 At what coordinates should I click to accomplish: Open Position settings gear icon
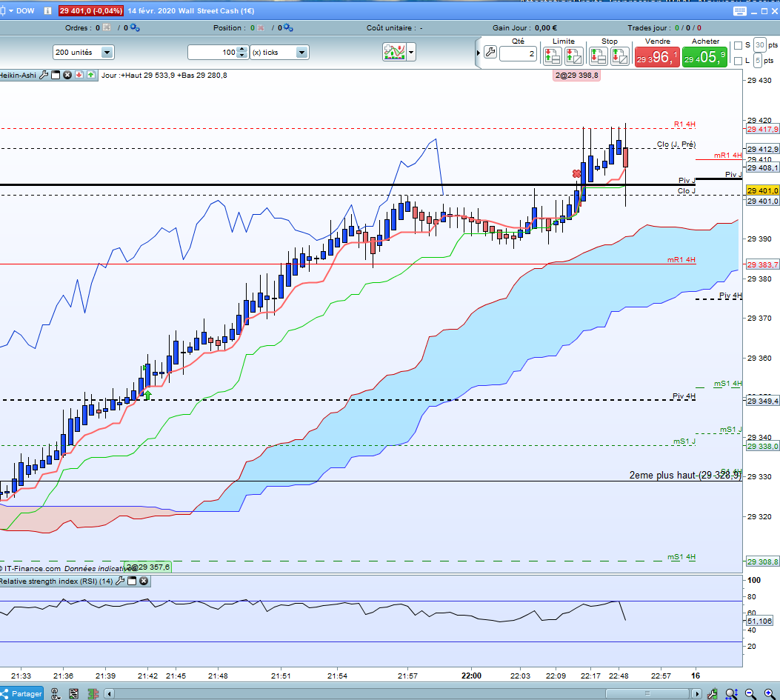coord(289,28)
